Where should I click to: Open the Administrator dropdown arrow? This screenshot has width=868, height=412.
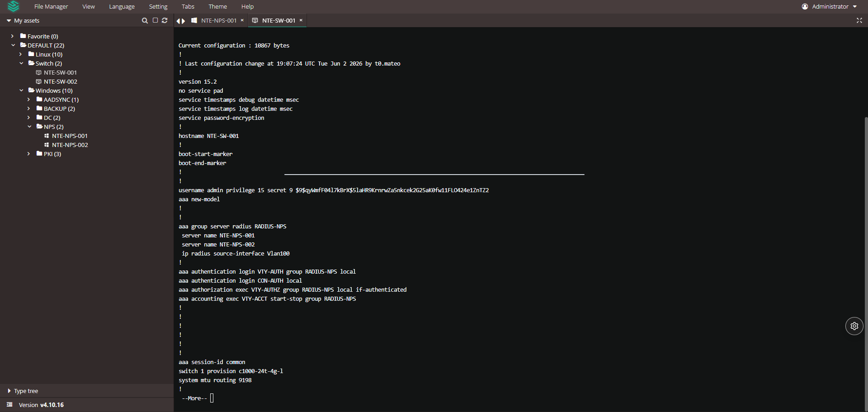855,7
